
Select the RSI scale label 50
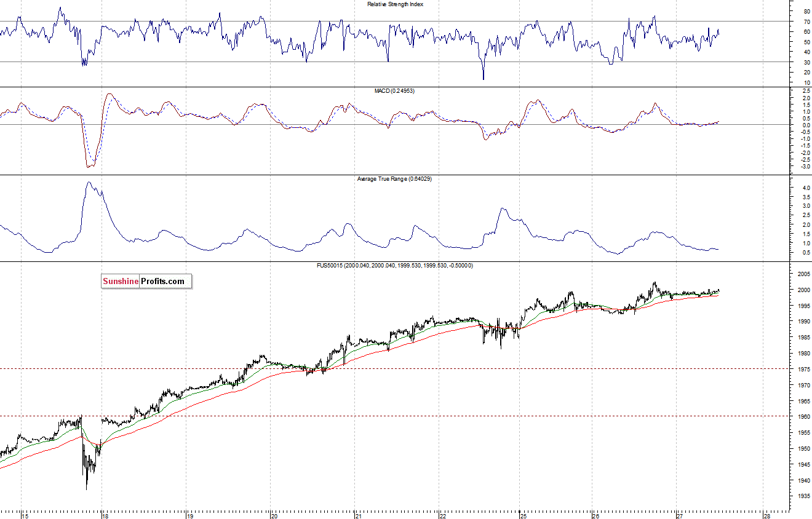click(x=806, y=42)
